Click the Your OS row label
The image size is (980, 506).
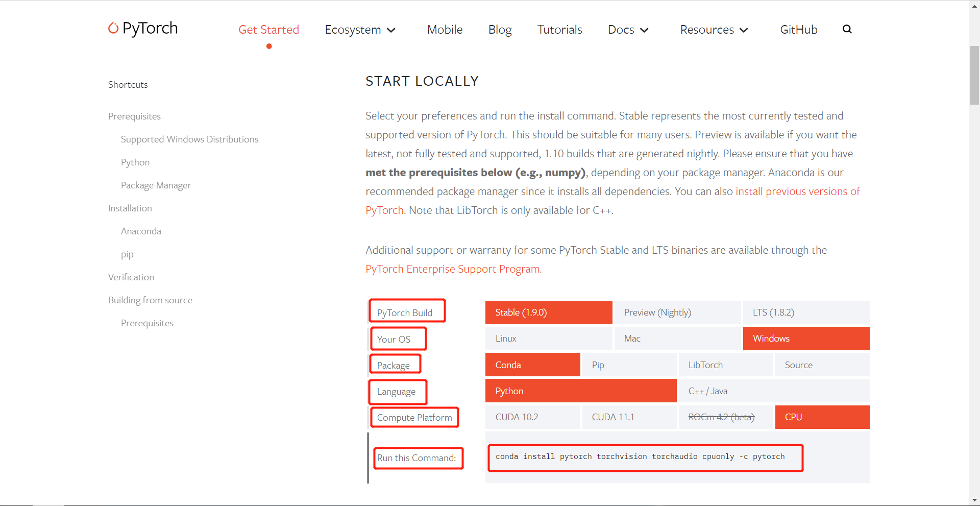pyautogui.click(x=394, y=340)
